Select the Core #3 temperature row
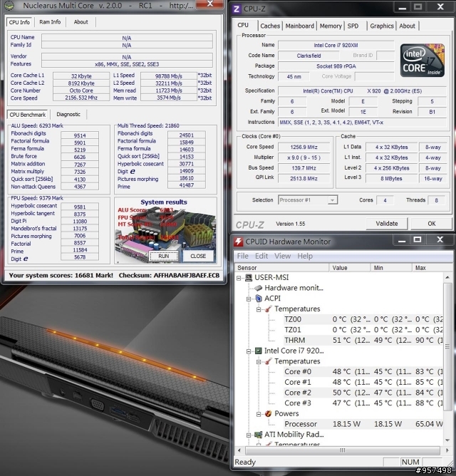Image resolution: width=456 pixels, height=476 pixels. pos(363,403)
